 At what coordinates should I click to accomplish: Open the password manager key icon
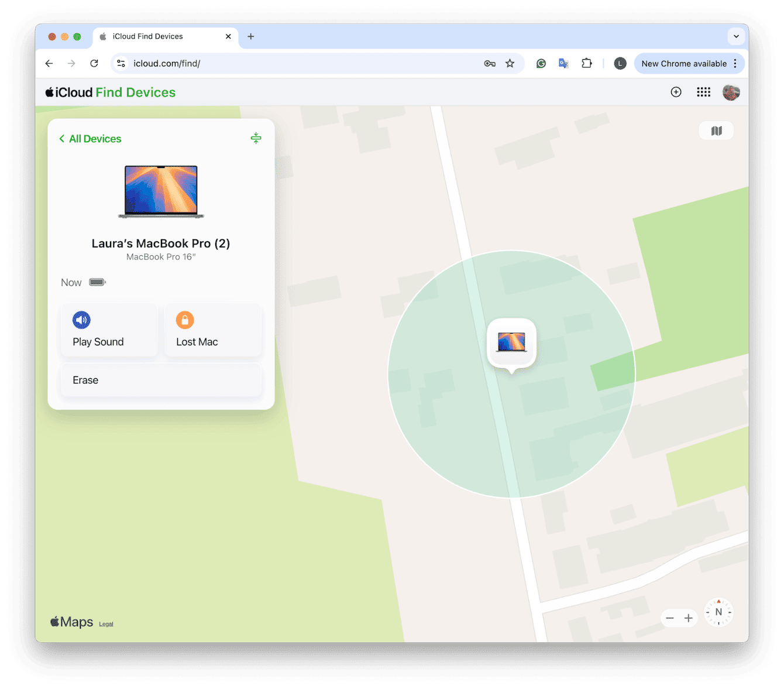(490, 63)
